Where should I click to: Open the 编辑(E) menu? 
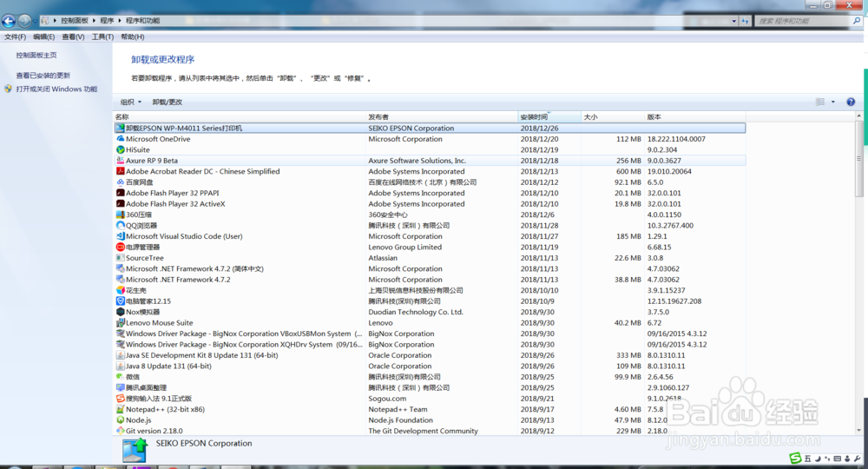43,37
